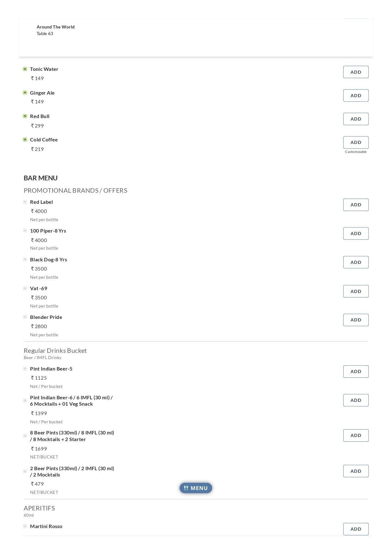Screen dimensions: 392x555
Task: Click the green veg icon beside Tonic Water
Action: pos(25,69)
